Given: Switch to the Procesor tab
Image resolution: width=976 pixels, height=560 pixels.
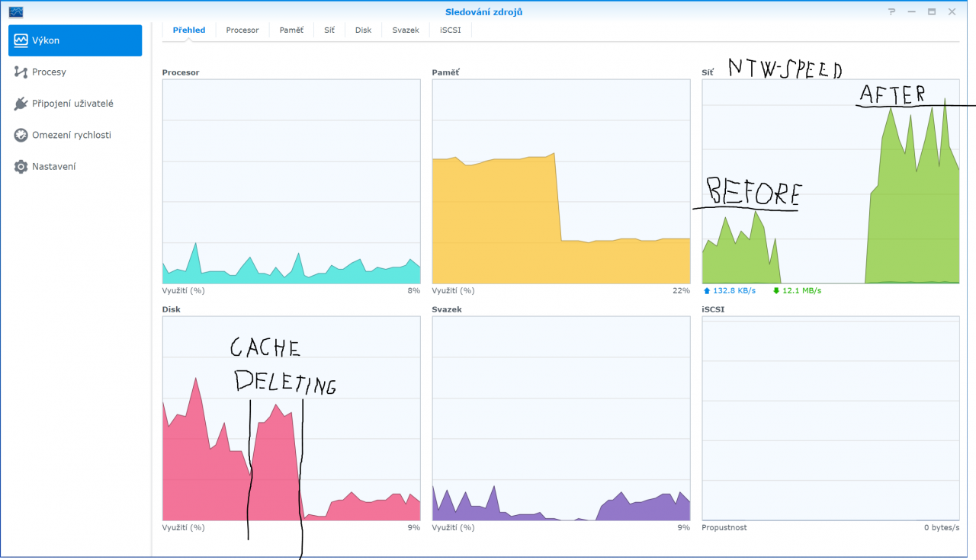Looking at the screenshot, I should [x=242, y=30].
